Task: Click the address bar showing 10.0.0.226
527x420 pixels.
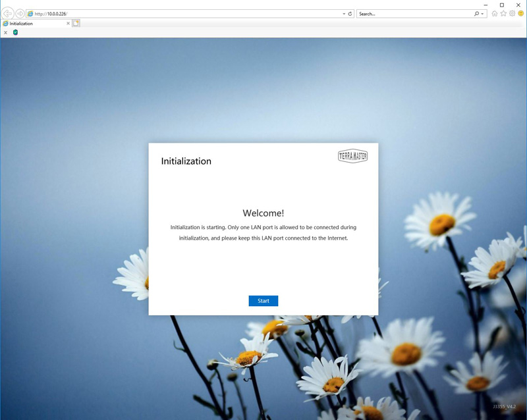Action: coord(188,14)
